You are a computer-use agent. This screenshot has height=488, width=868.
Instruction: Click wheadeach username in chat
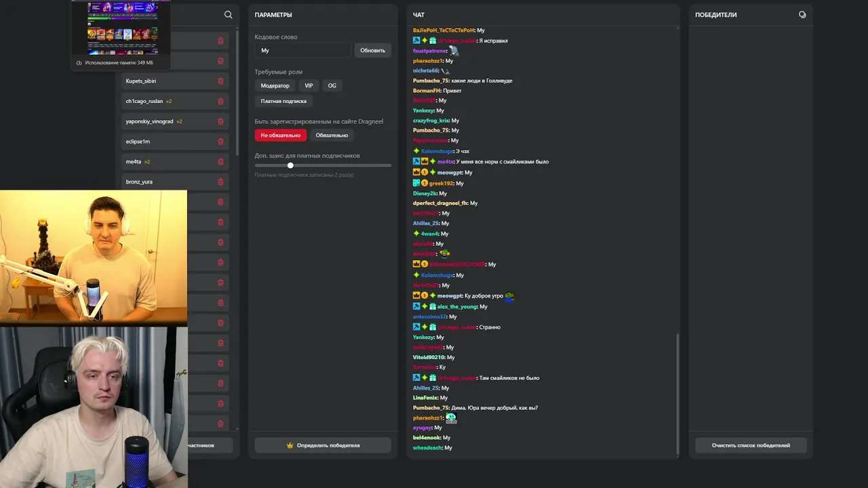pos(427,448)
